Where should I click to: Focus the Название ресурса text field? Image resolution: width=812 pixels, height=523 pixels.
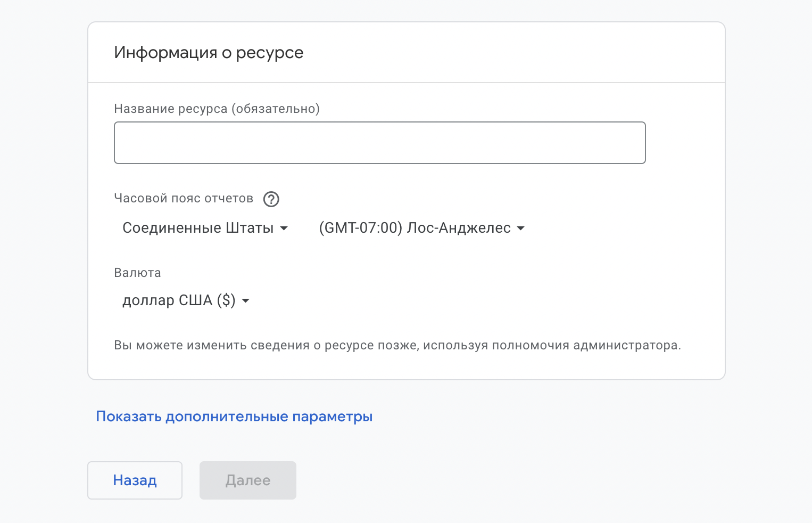379,143
